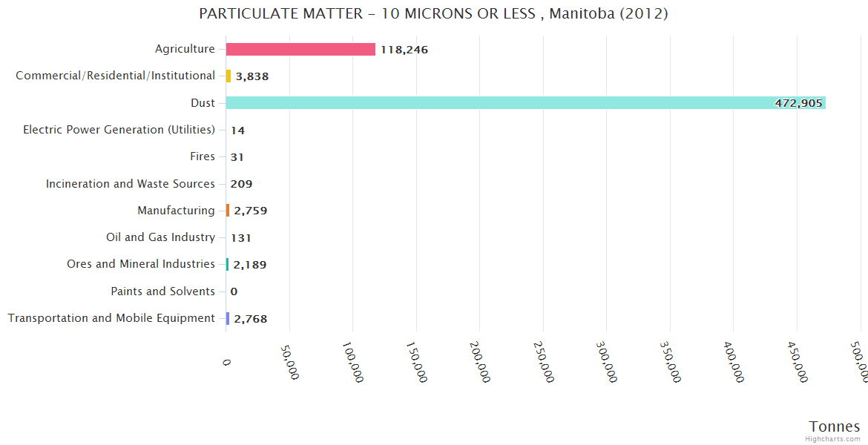Click the orange Manufacturing bar
Viewport: 868px width, 445px height.
(x=228, y=211)
